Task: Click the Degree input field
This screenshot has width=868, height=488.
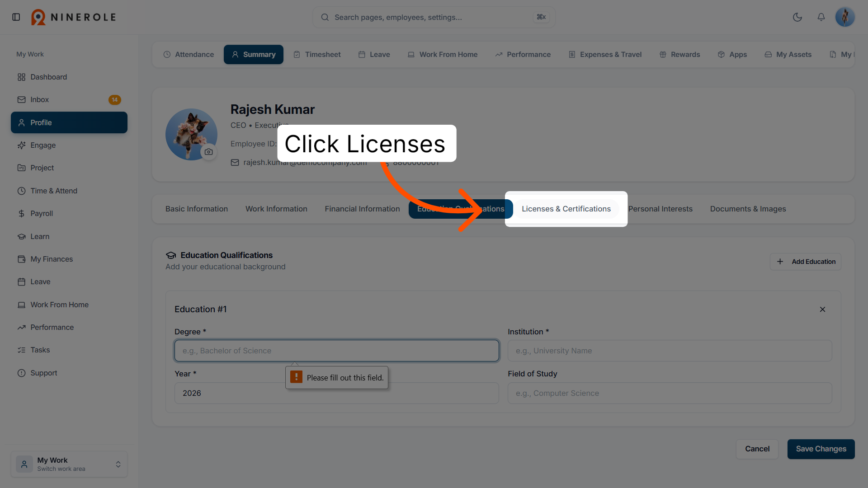Action: tap(337, 351)
